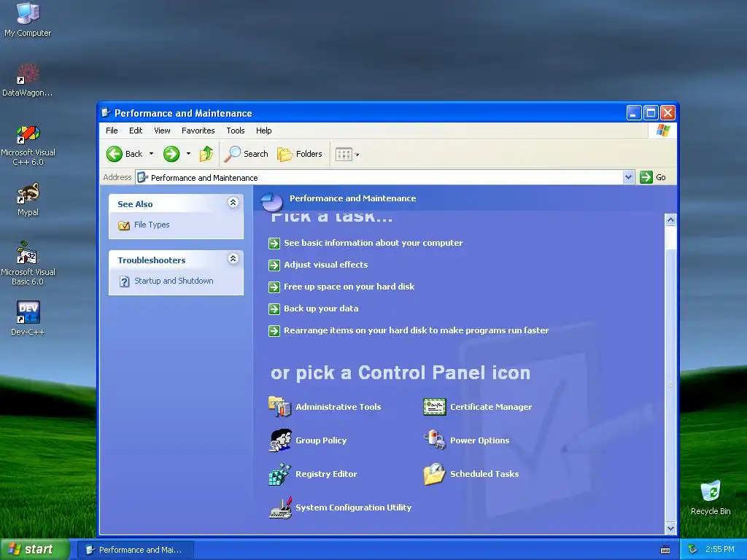Image resolution: width=747 pixels, height=560 pixels.
Task: Open the Registry Editor icon
Action: pos(279,474)
